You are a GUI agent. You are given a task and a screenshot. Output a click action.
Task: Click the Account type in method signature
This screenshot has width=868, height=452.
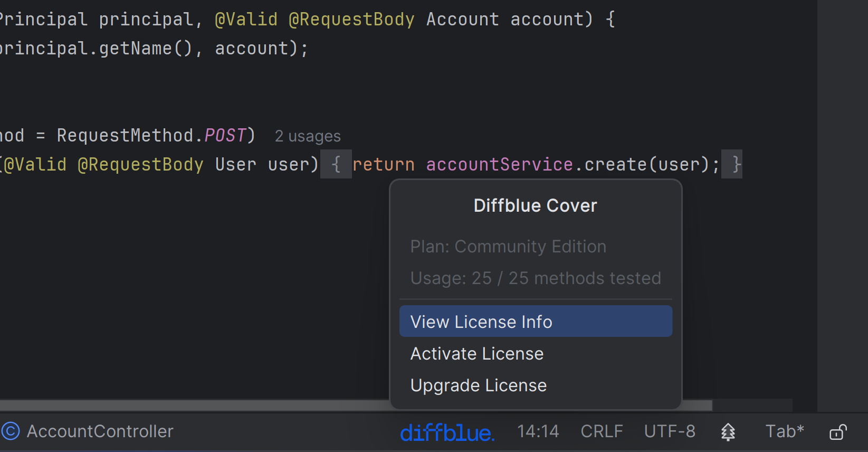click(462, 20)
